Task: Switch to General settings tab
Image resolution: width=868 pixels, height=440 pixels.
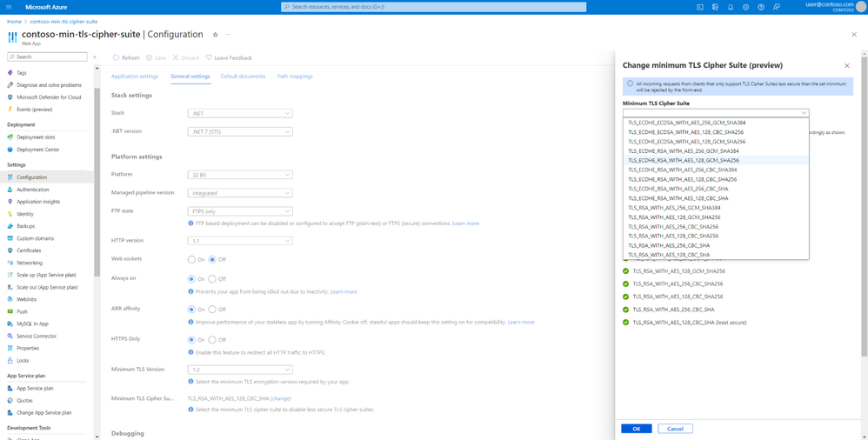Action: tap(190, 77)
